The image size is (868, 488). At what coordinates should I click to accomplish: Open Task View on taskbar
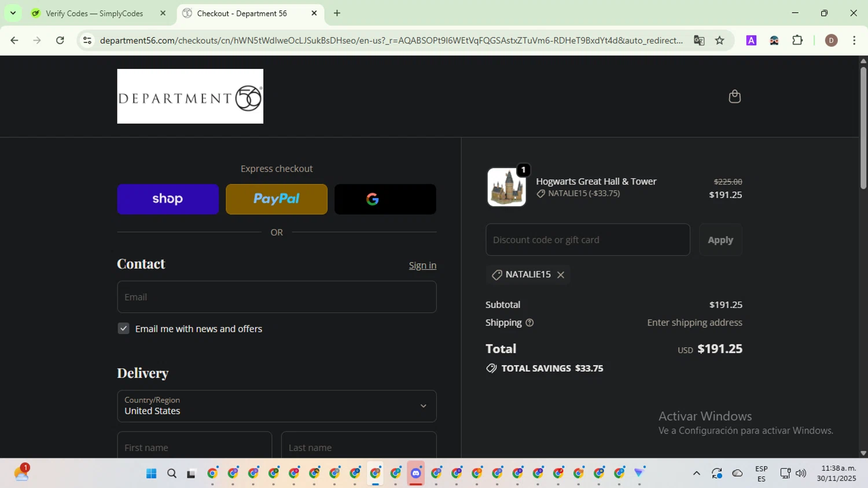pos(192,474)
